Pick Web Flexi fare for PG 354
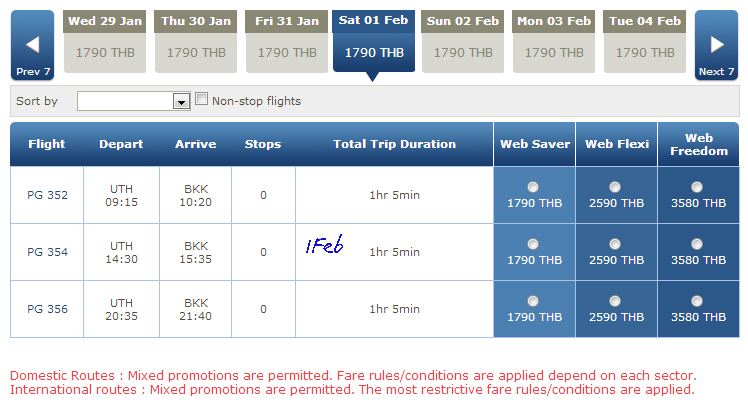The height and width of the screenshot is (410, 748). coord(614,244)
